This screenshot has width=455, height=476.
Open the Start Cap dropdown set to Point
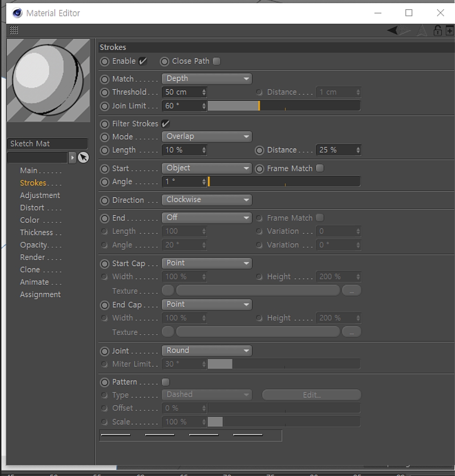pyautogui.click(x=207, y=263)
